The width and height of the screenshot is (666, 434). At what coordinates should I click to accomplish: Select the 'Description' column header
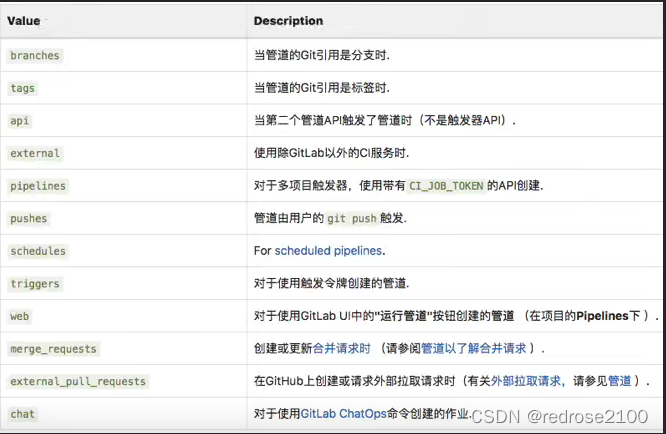click(288, 20)
